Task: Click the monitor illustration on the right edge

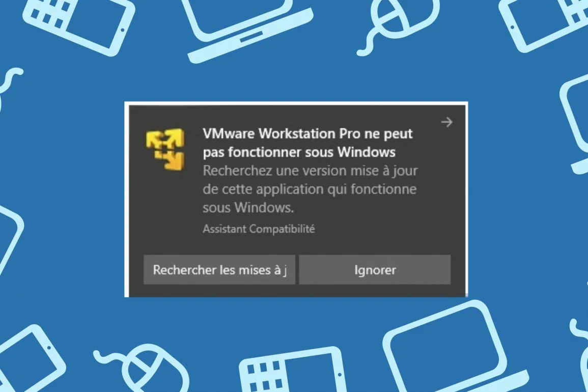Action: click(574, 124)
